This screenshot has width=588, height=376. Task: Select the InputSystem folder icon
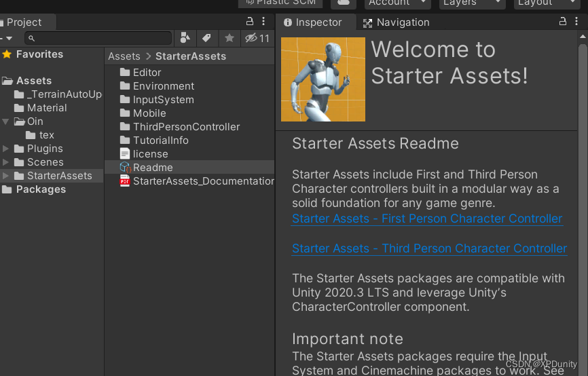tap(125, 99)
